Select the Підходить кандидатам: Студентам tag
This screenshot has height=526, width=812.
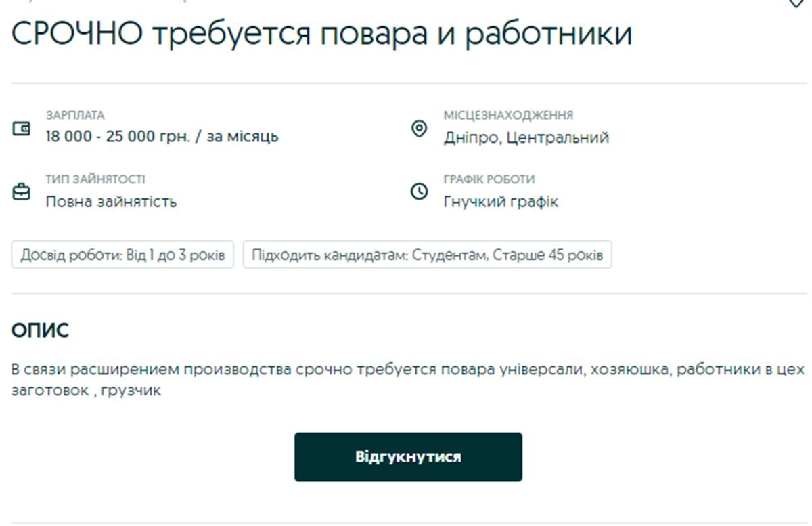[x=429, y=255]
